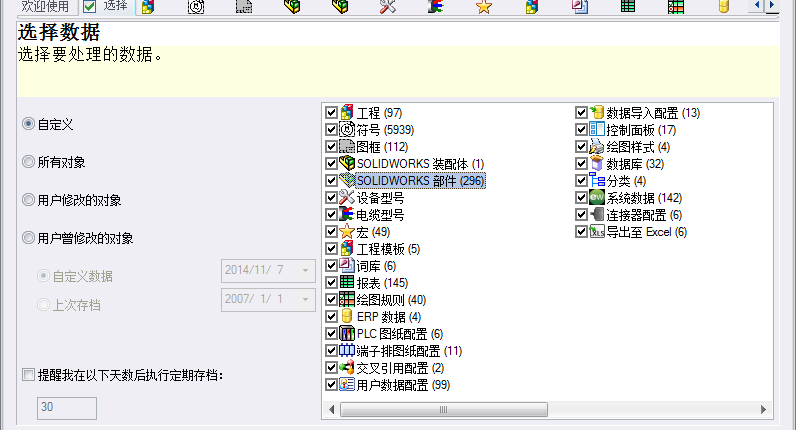Click the 电缆型号 cable icon
Viewport: 796px width, 430px height.
(347, 214)
